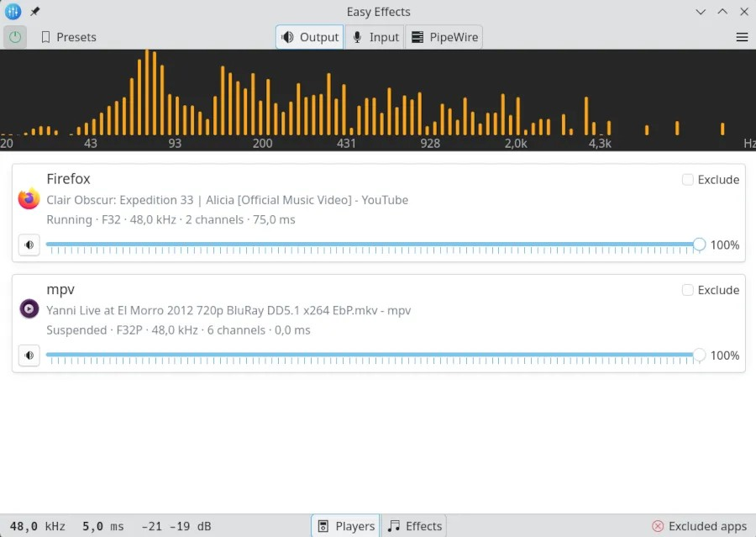Click the pin icon in the title bar
Image resolution: width=756 pixels, height=537 pixels.
tap(34, 12)
